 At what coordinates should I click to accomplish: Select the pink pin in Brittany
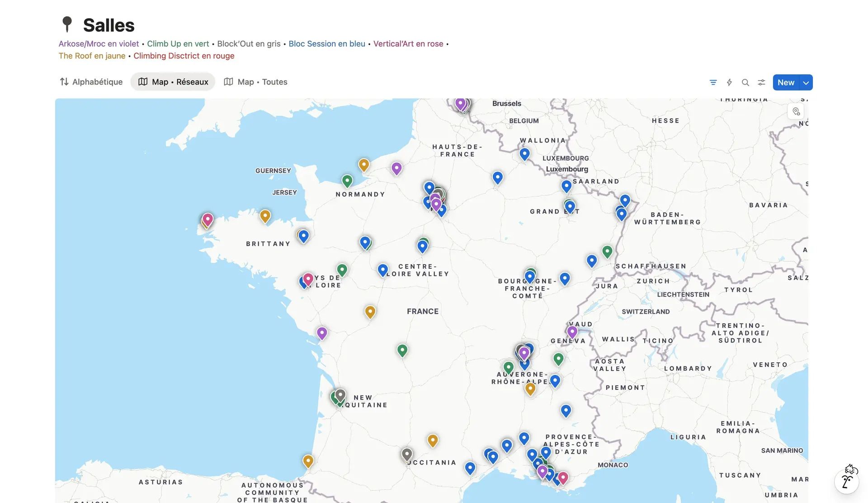(x=208, y=218)
